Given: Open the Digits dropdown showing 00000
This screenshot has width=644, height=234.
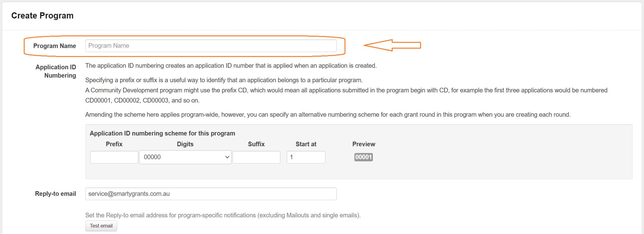Looking at the screenshot, I should [185, 157].
